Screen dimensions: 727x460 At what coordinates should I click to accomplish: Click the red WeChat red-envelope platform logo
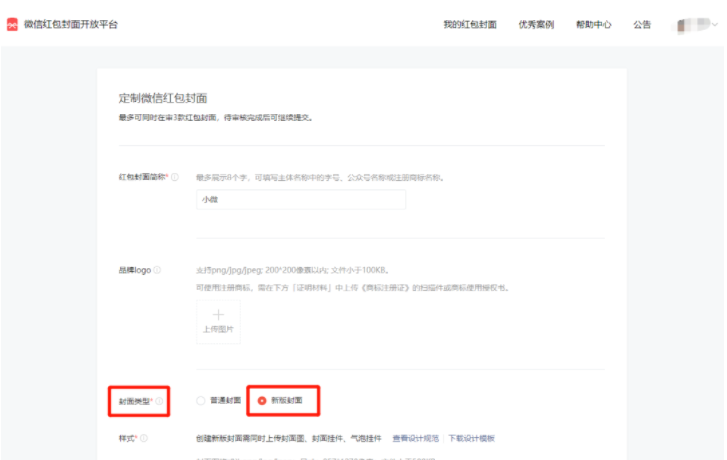[12, 24]
